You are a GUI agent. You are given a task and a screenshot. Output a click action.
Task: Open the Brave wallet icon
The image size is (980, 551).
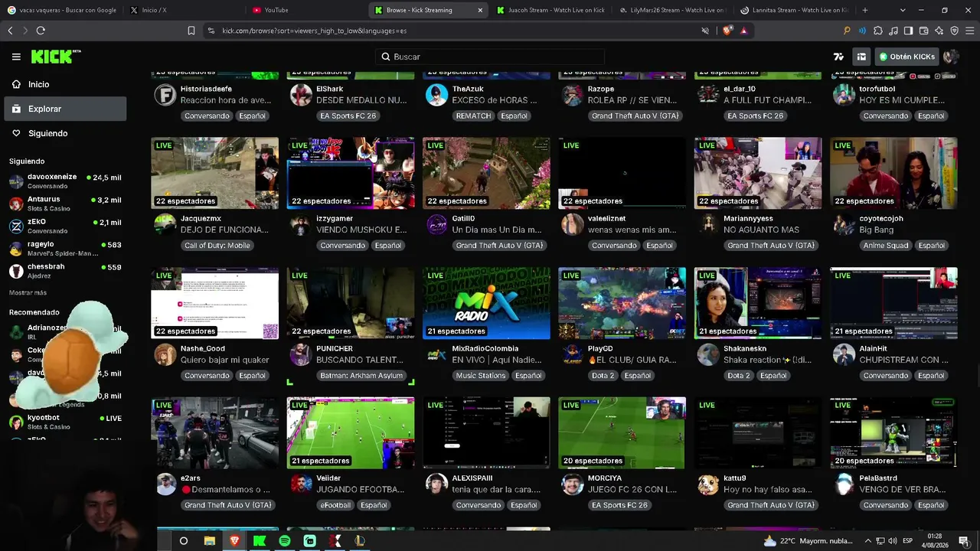click(923, 31)
